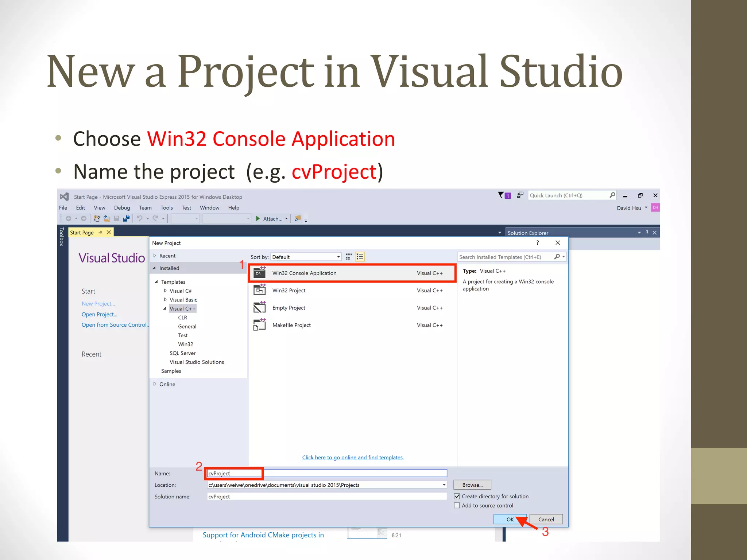Click the send feedback icon
This screenshot has width=747, height=560.
(x=520, y=195)
